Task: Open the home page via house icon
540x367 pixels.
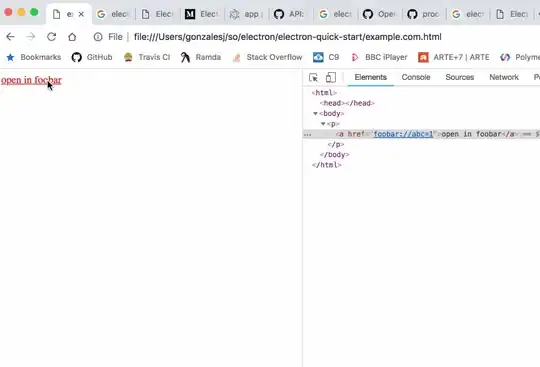Action: tap(72, 36)
